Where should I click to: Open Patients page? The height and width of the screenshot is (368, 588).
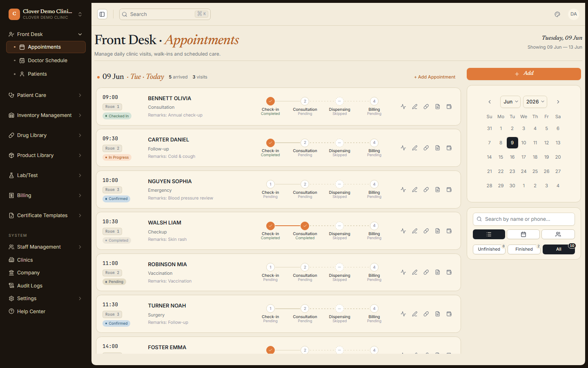[x=46, y=74]
